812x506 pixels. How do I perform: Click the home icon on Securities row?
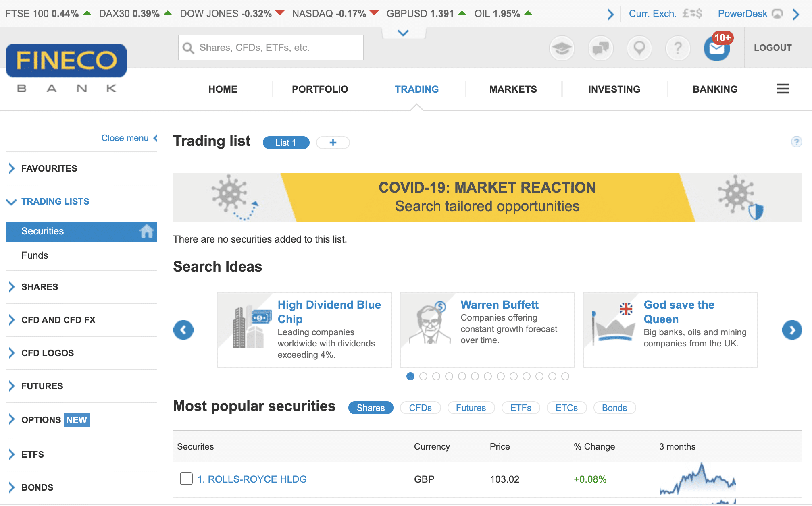pos(147,231)
